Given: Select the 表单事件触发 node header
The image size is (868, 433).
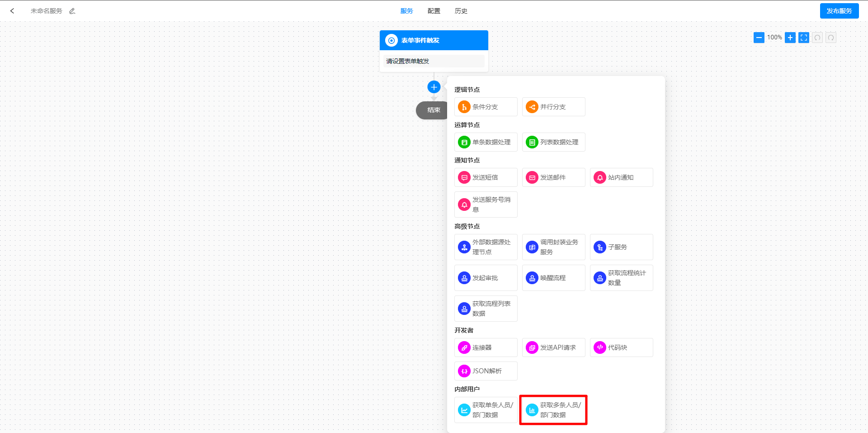Looking at the screenshot, I should [x=434, y=40].
